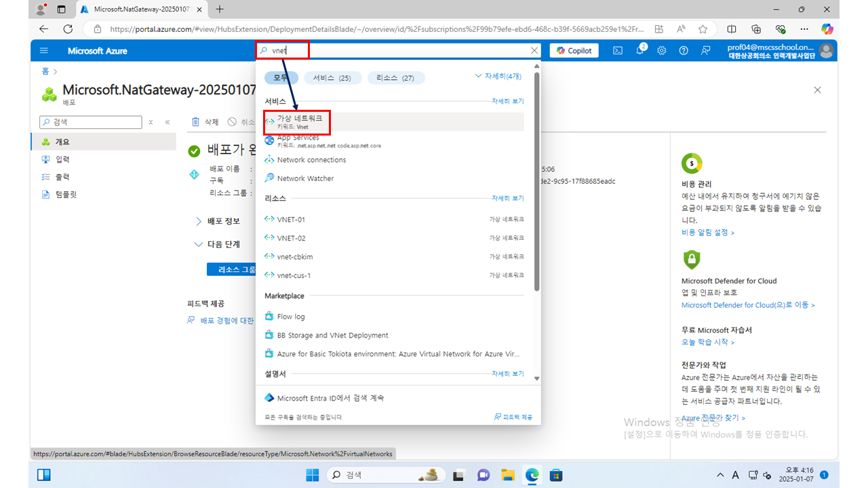Click the blue 리소스 그룹 button
Screen dimensions: 868x488
232,269
